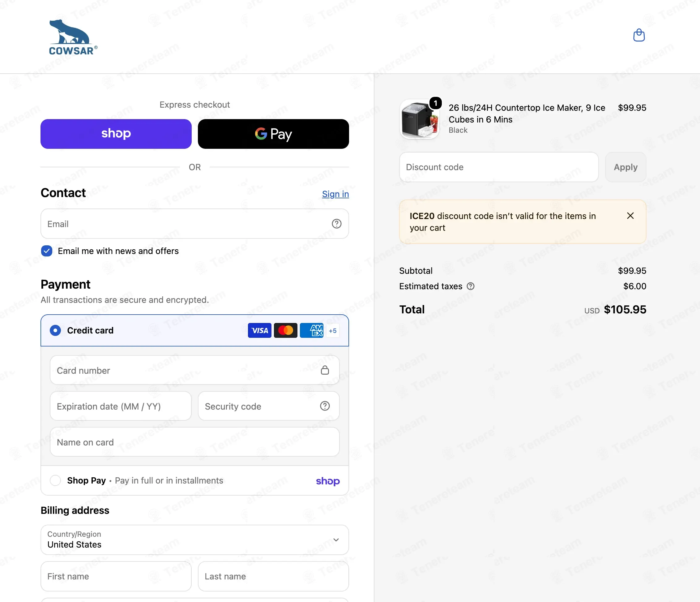
Task: Click the 26 lbs/24H Countertop Ice Maker title
Action: (527, 114)
